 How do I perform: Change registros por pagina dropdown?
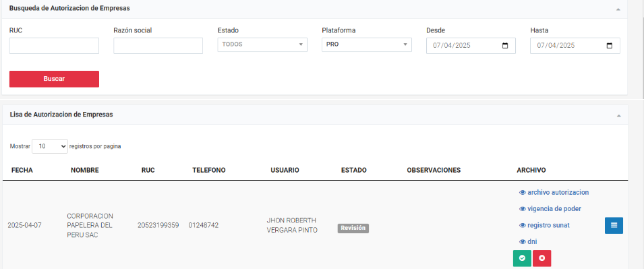pyautogui.click(x=50, y=146)
